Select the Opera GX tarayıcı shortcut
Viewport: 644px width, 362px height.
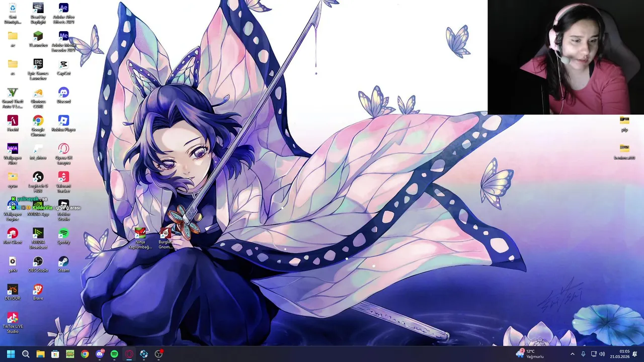[63, 154]
